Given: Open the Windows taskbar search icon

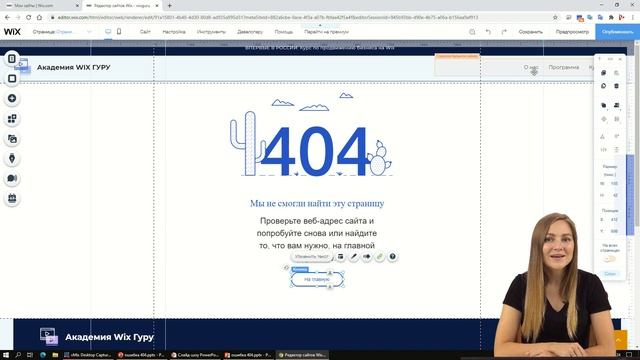Looking at the screenshot, I should tap(18, 355).
